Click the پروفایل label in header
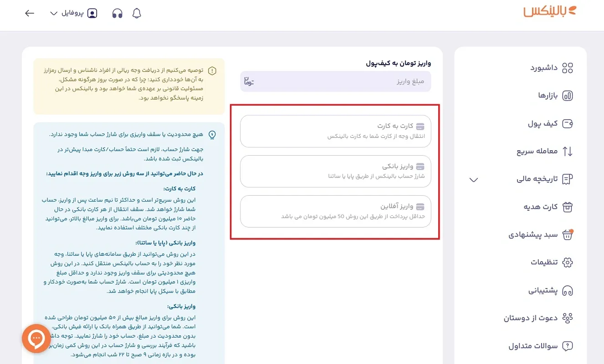Viewport: 604px width, 364px height. [x=72, y=13]
